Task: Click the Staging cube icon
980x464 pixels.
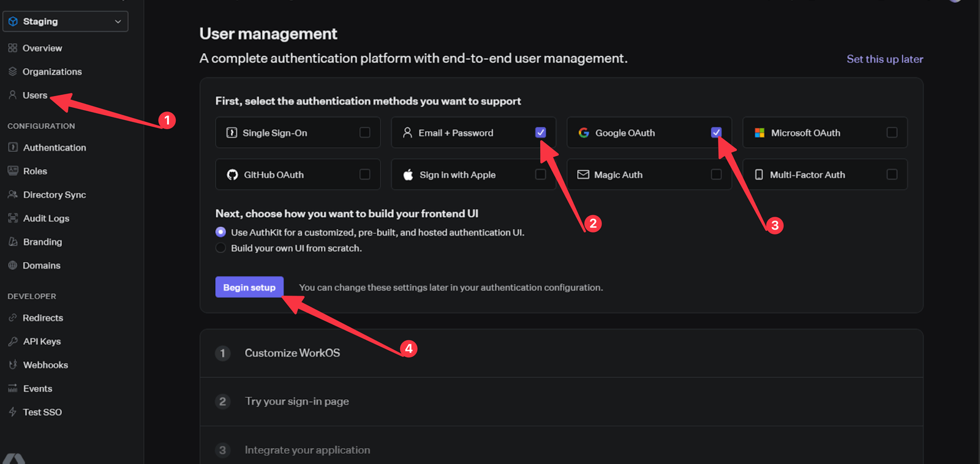Action: pos(13,21)
